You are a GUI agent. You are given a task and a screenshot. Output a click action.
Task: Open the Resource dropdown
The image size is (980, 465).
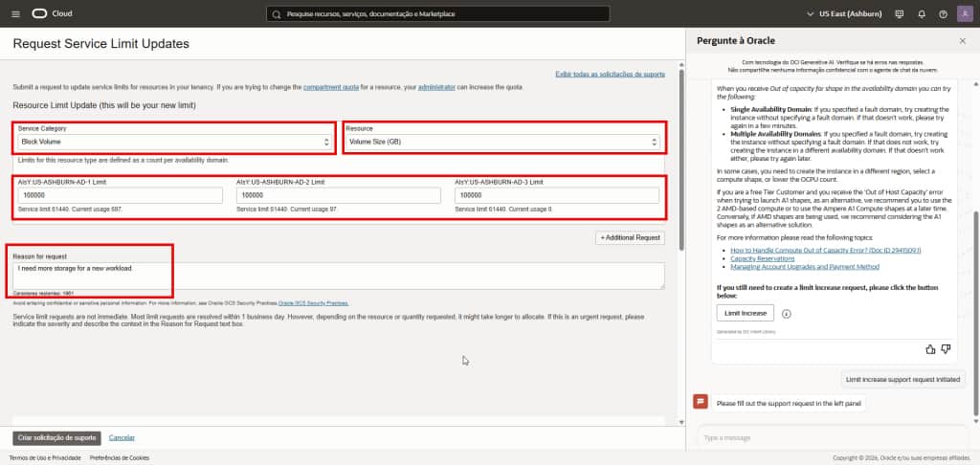coord(503,142)
